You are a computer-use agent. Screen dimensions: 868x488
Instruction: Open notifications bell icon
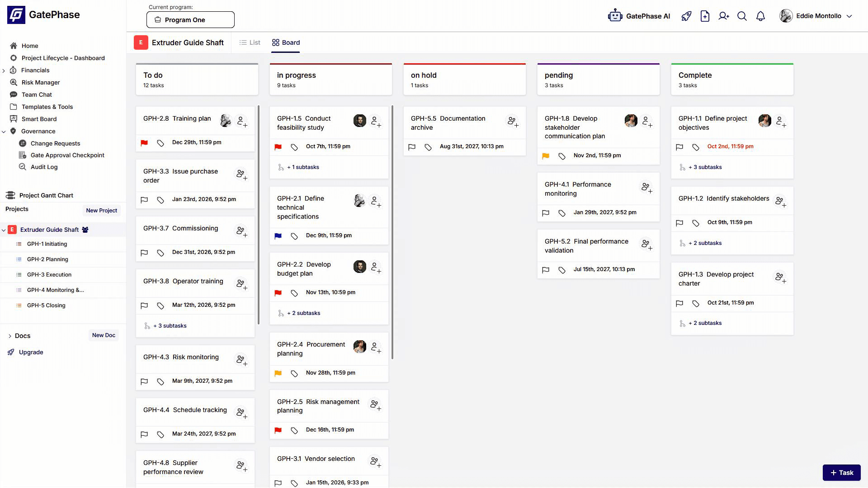pos(760,16)
